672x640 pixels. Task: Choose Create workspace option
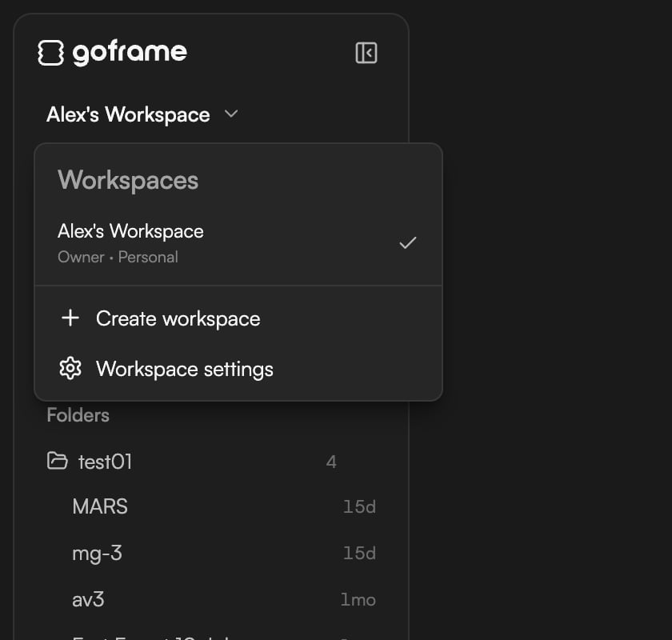point(238,318)
